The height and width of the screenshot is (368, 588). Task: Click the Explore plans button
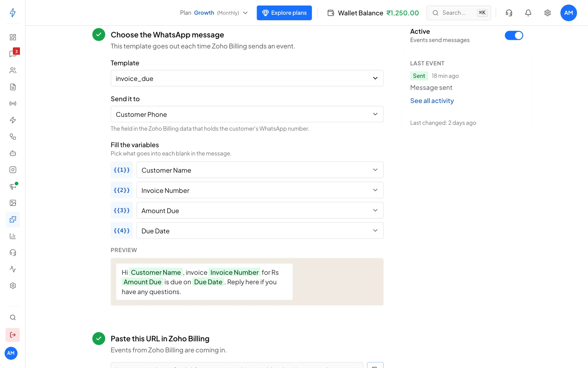pos(284,13)
